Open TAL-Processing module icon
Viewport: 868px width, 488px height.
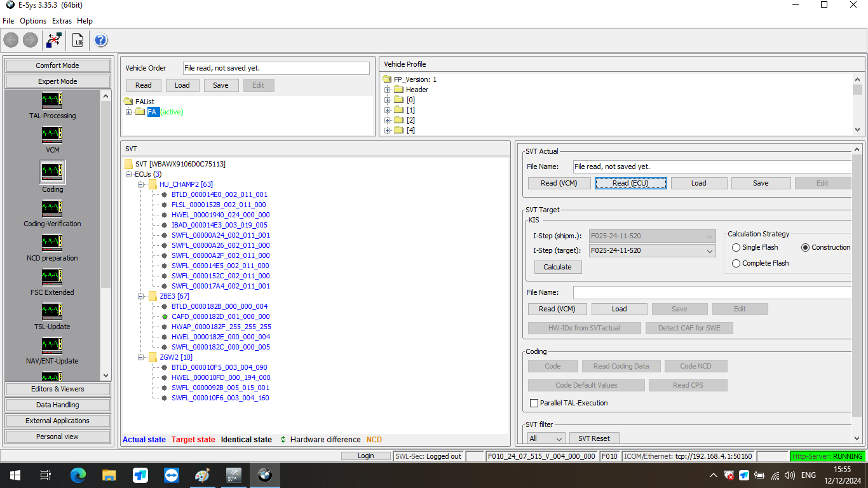click(x=52, y=100)
